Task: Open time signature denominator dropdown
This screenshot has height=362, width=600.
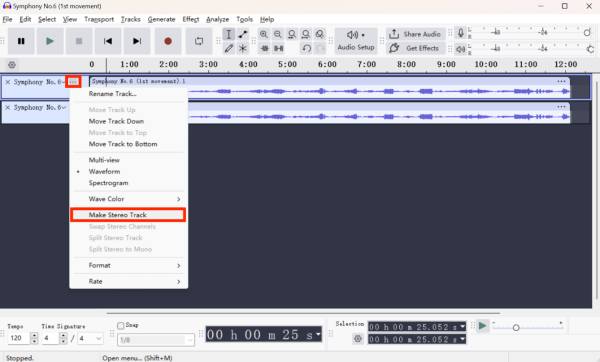Action: [x=99, y=338]
